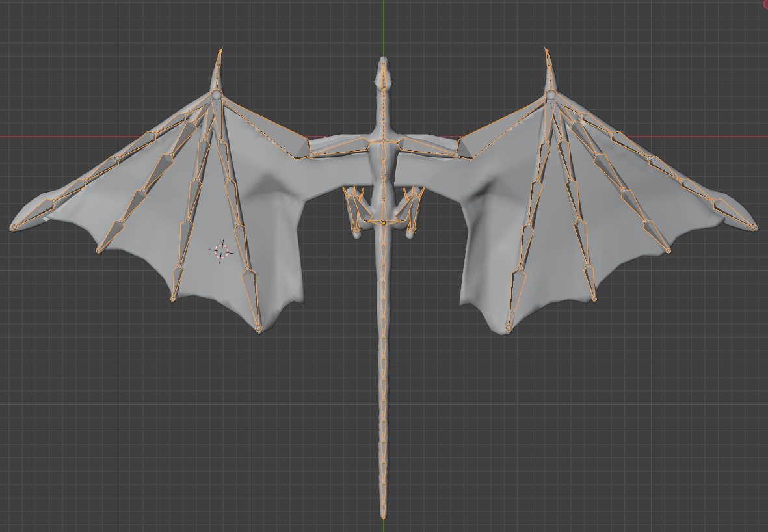Viewport: 768px width, 532px height.
Task: Click the 3D cursor crosshair on the left wing
Action: [221, 251]
